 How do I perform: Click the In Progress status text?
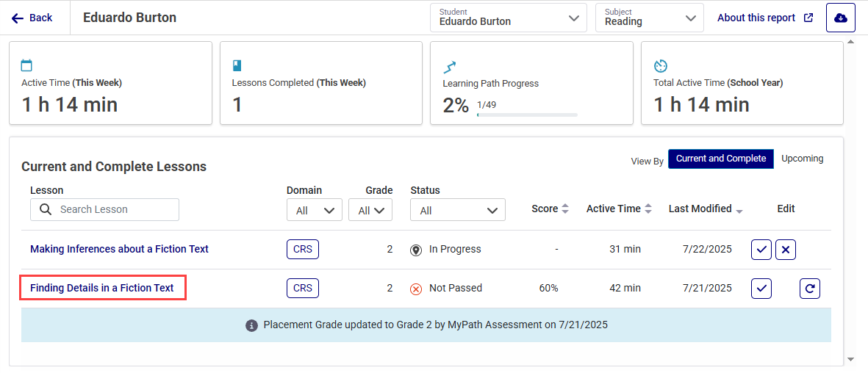point(455,250)
